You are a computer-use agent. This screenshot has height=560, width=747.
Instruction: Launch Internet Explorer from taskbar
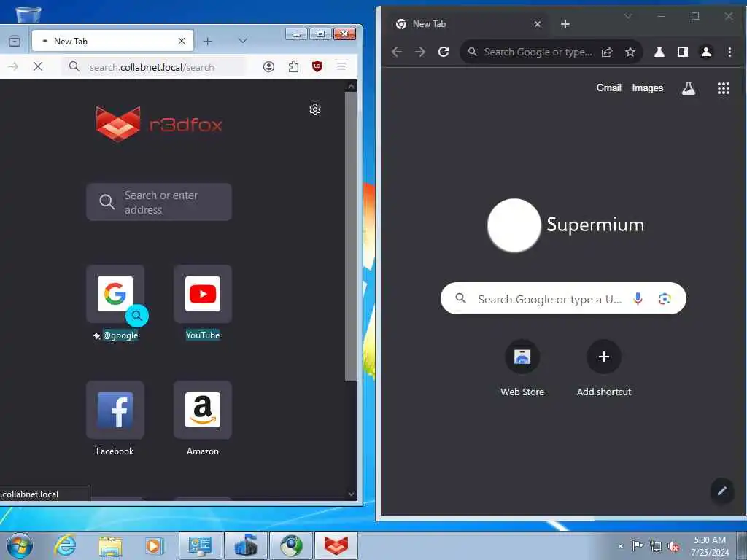click(65, 545)
